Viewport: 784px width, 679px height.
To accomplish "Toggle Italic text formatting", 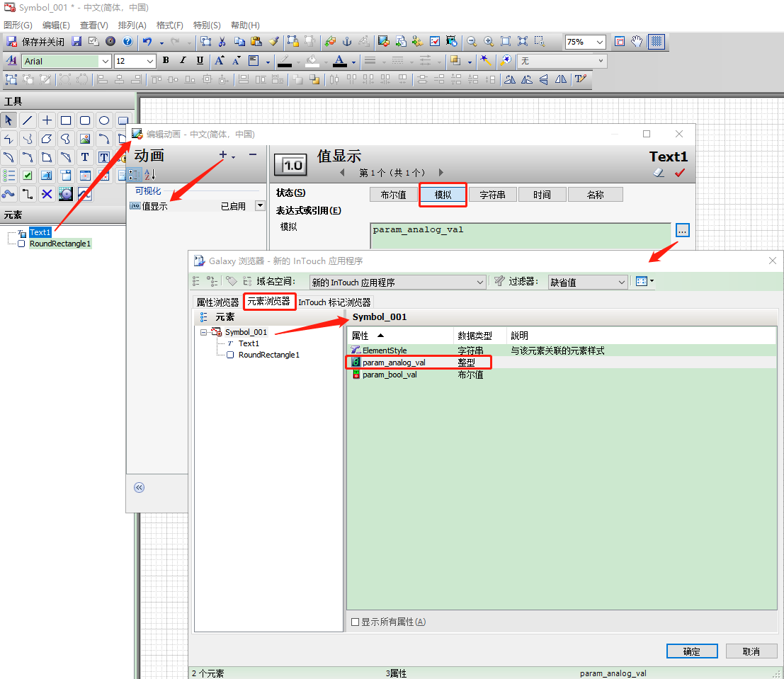I will coord(183,60).
